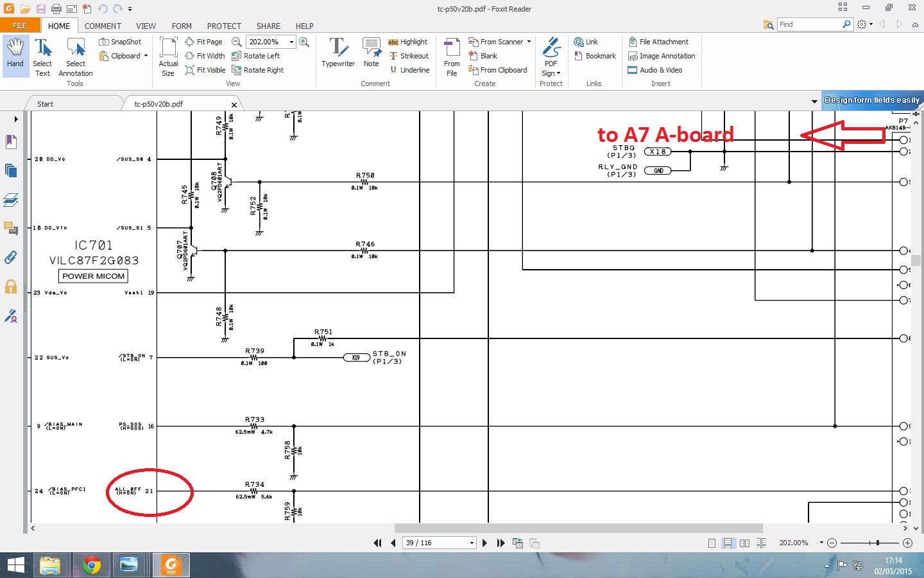The image size is (924, 578).
Task: Toggle continuous facing view mode
Action: [761, 543]
